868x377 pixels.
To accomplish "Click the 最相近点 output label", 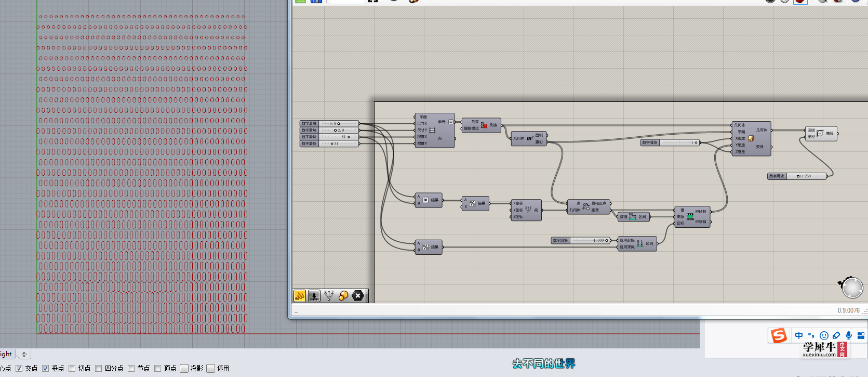I will (598, 203).
